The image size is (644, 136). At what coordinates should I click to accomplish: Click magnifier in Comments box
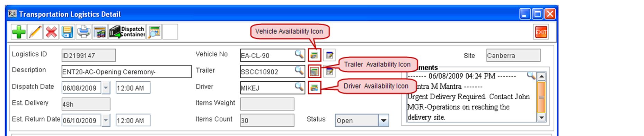(531, 75)
